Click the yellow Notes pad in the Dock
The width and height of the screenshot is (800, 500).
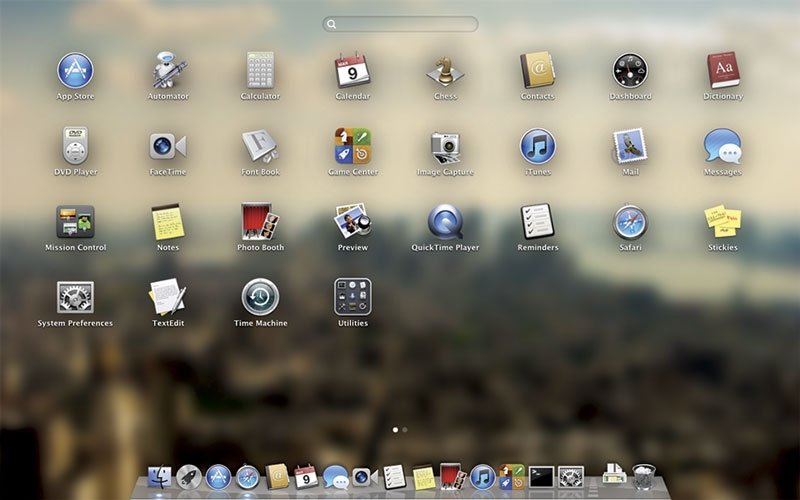424,478
